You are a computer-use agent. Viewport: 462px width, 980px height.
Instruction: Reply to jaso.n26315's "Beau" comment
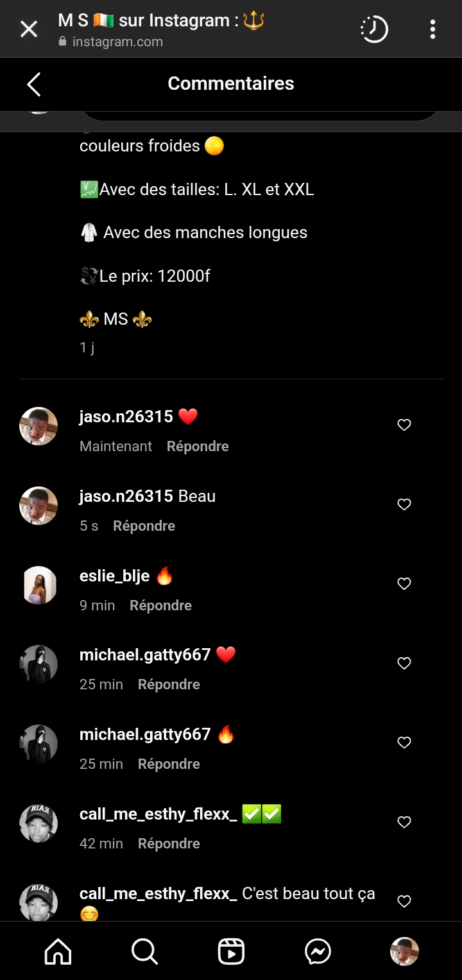click(x=144, y=526)
